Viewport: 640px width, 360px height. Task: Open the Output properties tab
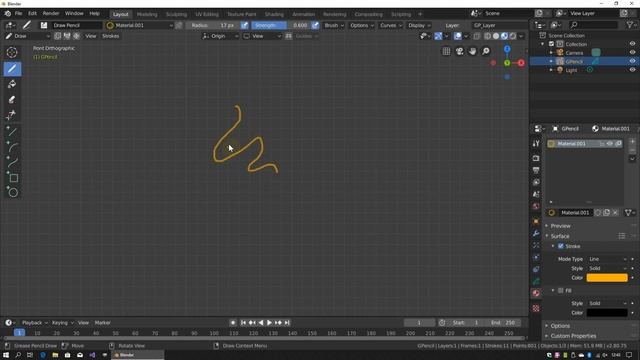coord(536,170)
